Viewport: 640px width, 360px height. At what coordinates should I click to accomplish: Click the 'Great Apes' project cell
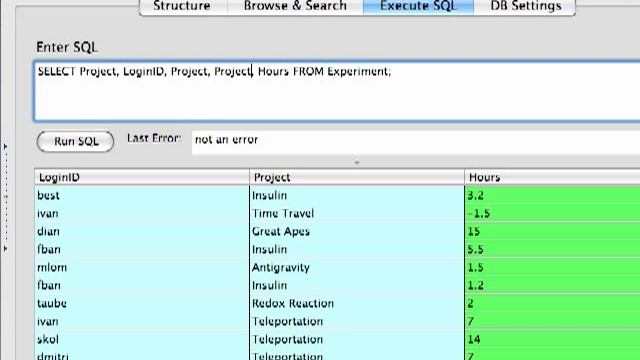[357, 231]
